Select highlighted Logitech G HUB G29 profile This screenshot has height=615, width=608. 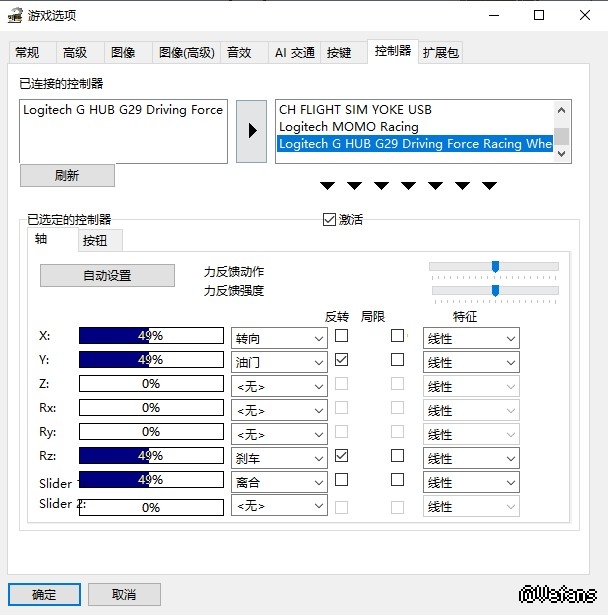[415, 144]
